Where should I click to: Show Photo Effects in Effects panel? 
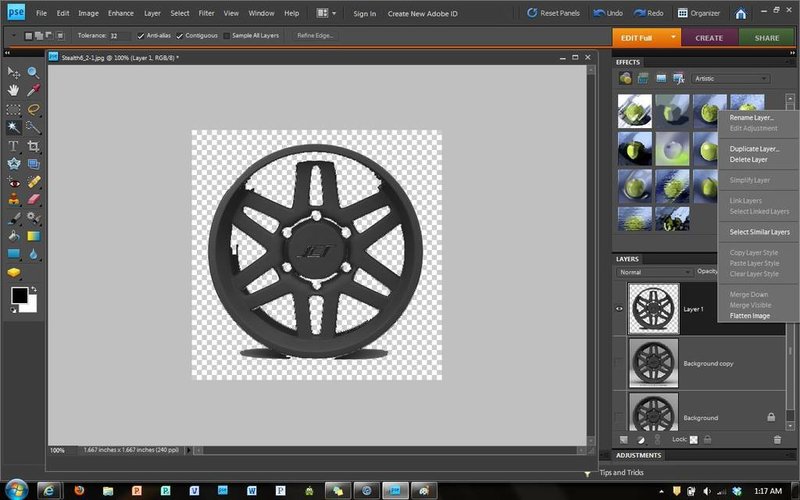point(661,78)
